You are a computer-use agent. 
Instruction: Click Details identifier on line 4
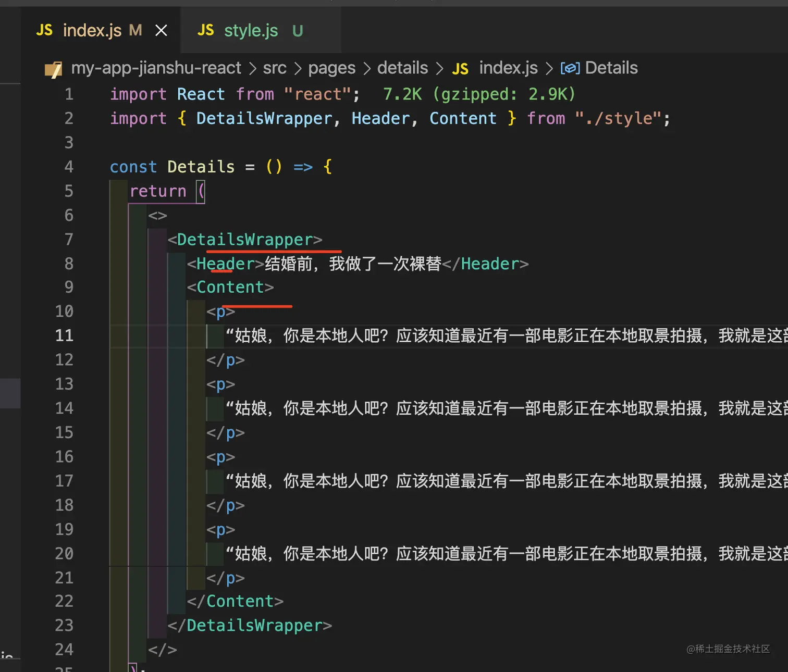[201, 167]
